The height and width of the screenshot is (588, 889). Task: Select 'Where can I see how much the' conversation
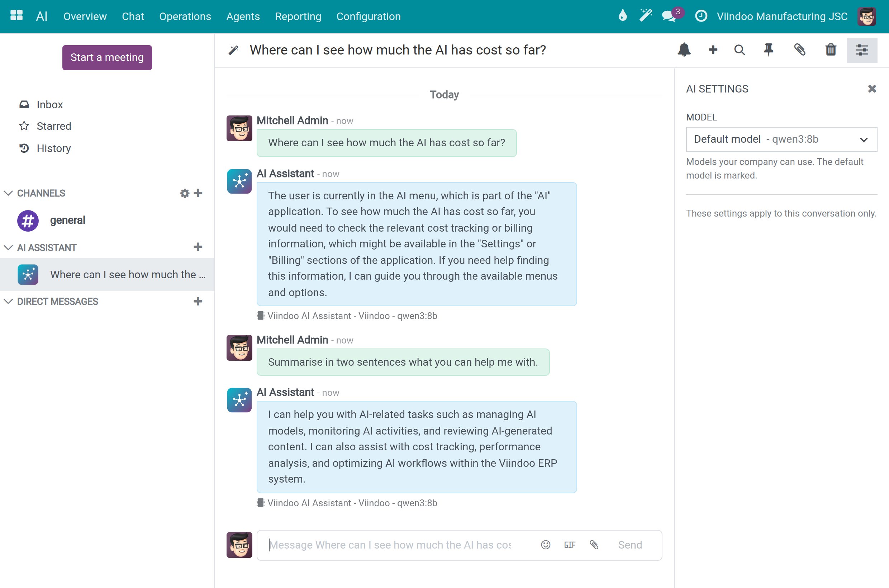tap(107, 275)
